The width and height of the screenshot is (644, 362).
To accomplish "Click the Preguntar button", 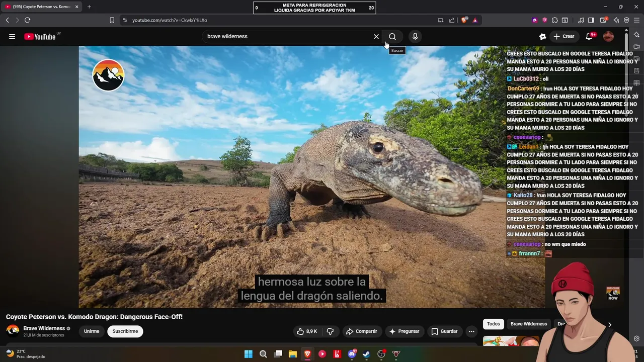I will coord(404,331).
